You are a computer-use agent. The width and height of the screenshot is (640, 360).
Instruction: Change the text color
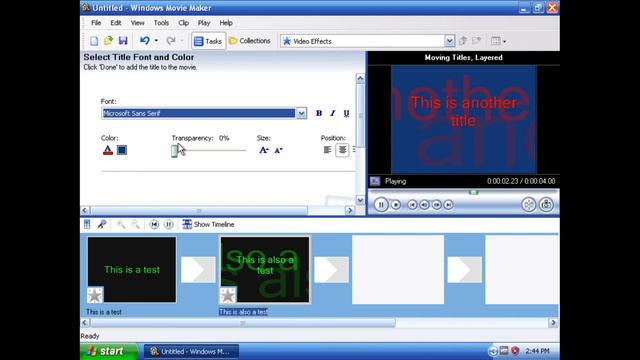tap(108, 150)
